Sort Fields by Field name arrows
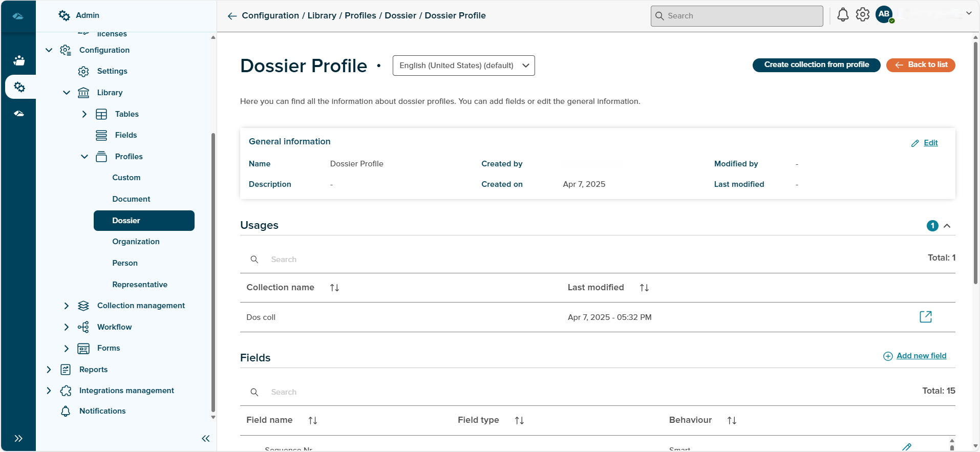Viewport: 980px width, 452px height. coord(313,420)
